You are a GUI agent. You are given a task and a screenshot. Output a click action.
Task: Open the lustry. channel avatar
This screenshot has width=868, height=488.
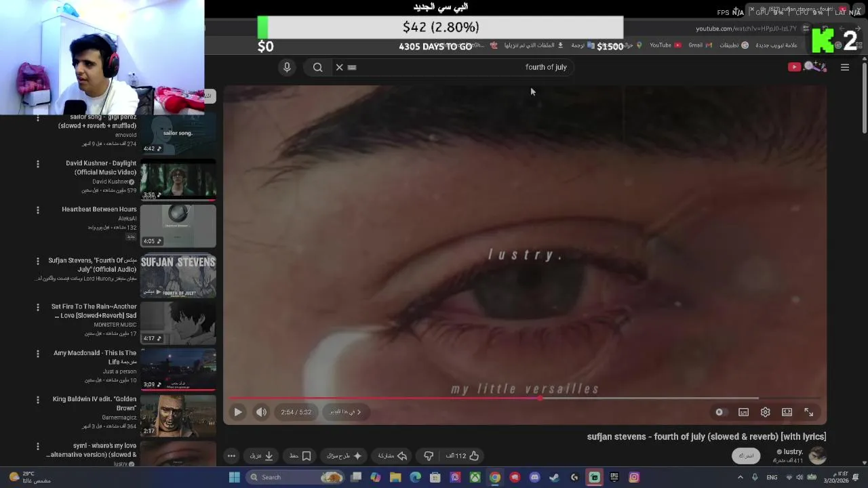coord(817,455)
